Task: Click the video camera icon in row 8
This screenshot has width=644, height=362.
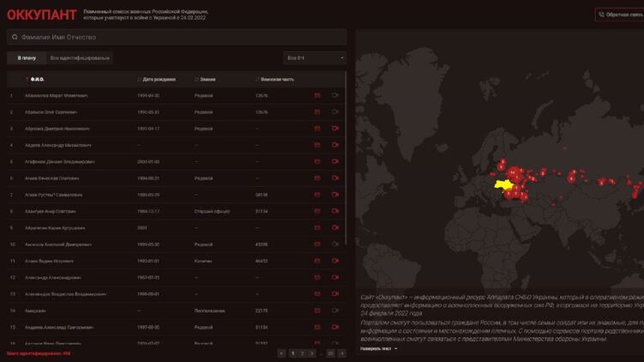Action: [335, 211]
